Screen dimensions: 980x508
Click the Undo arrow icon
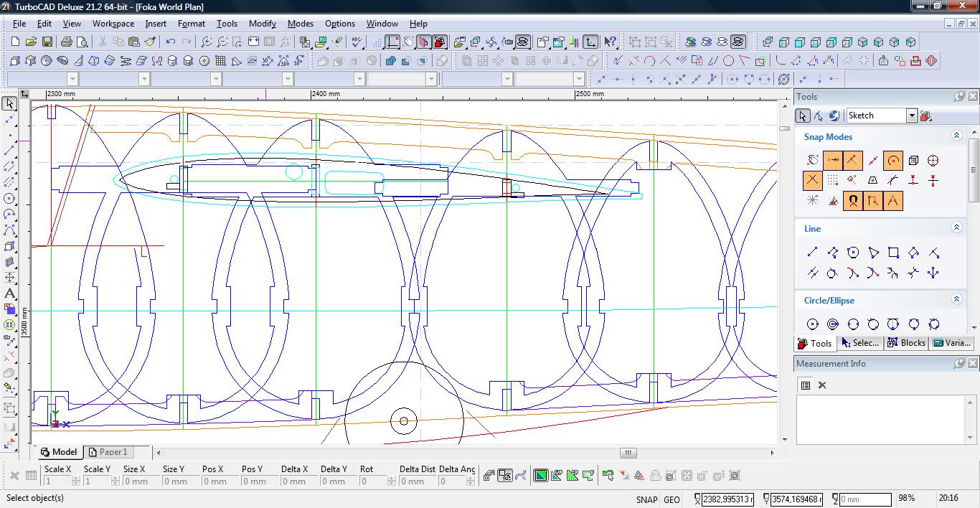170,42
